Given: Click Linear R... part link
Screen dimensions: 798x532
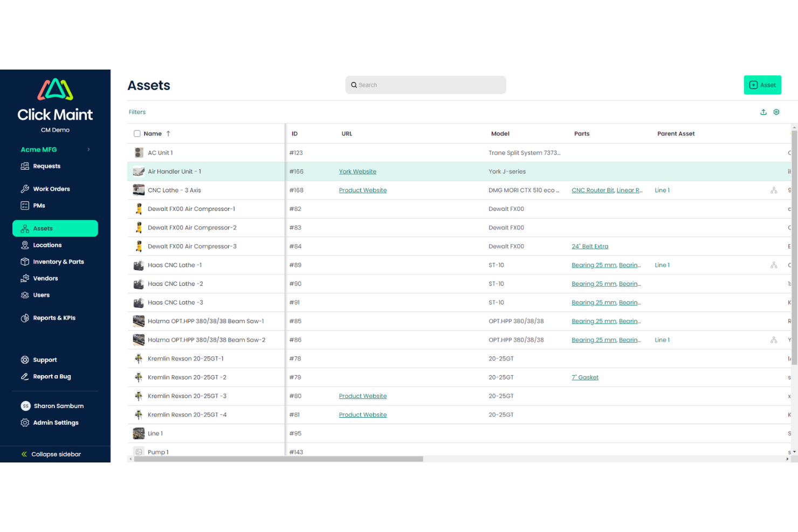Looking at the screenshot, I should [630, 190].
